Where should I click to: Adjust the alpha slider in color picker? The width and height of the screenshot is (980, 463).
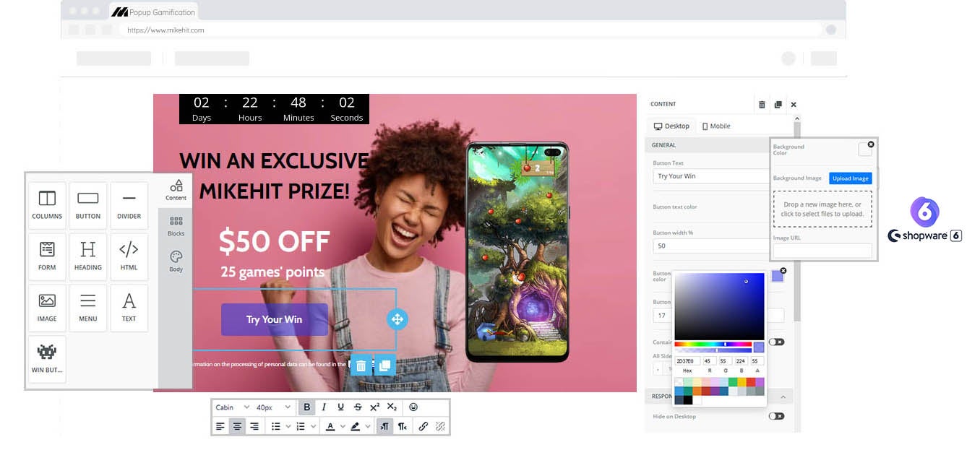(713, 350)
